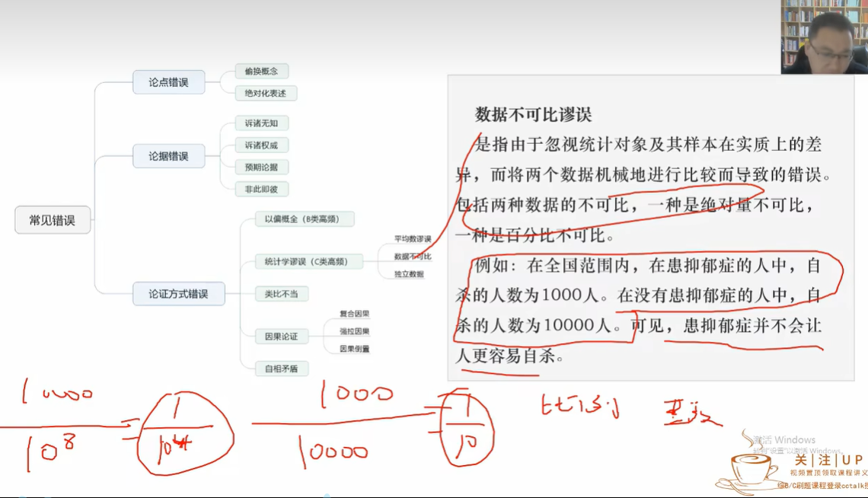Expand the 统计学谬误（C类高频）node
Viewport: 868px width, 498px height.
click(301, 262)
